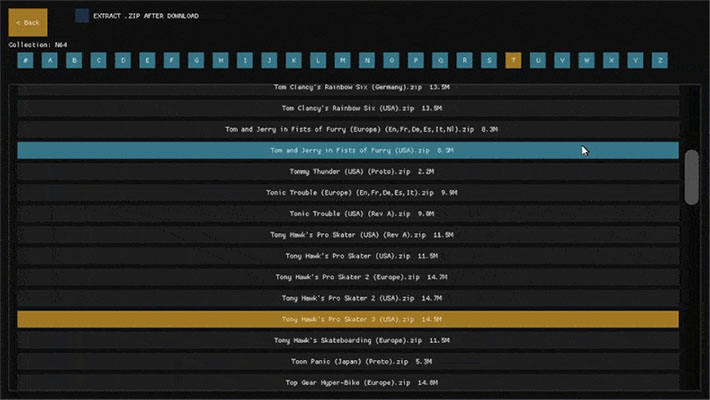Select the highlighted letter T tab
Screen dimensions: 710x400
[513, 60]
